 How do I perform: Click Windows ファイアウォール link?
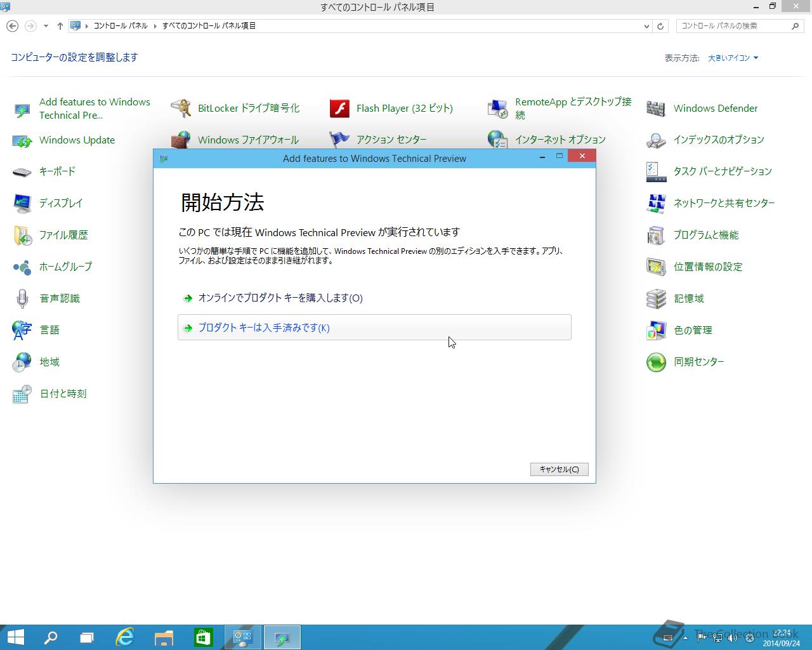(248, 140)
